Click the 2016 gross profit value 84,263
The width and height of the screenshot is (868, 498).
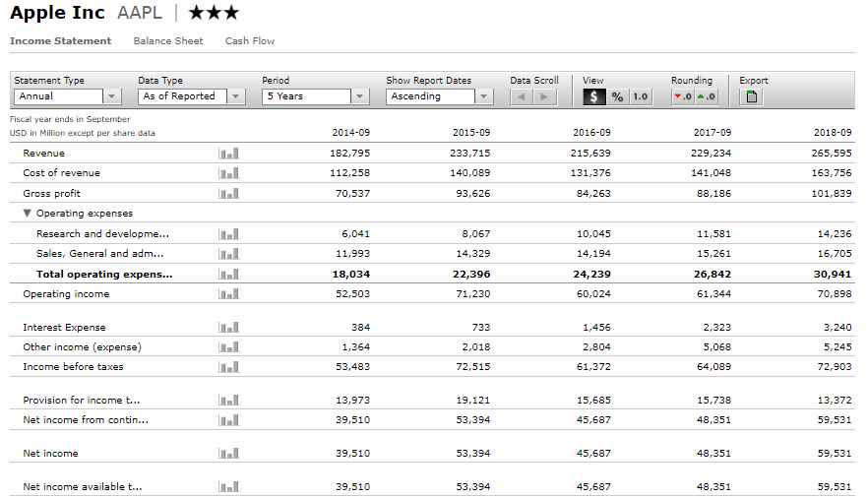593,194
